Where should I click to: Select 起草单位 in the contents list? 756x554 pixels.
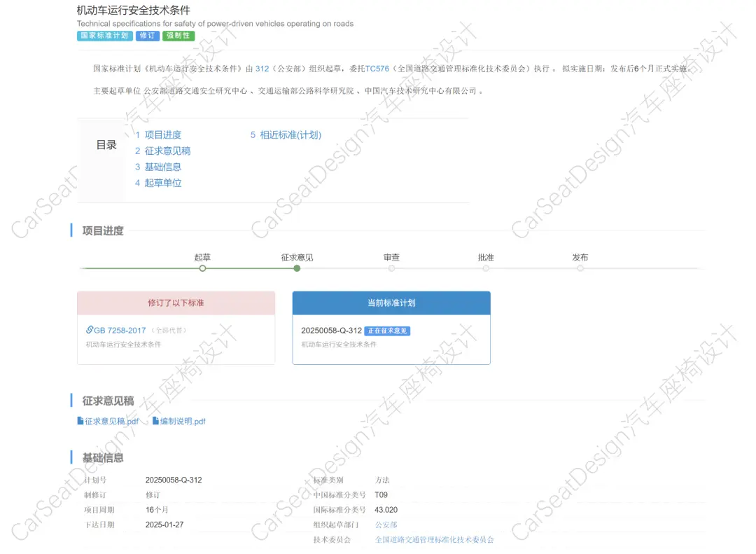pyautogui.click(x=162, y=183)
